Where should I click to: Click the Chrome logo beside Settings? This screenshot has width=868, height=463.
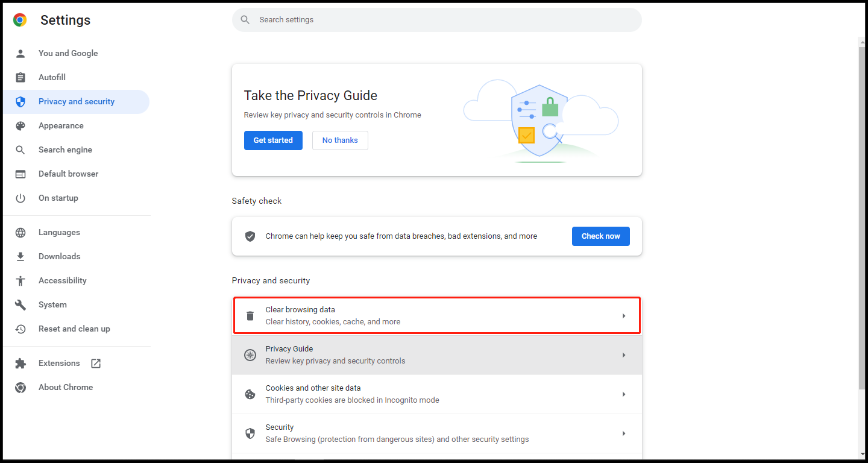pyautogui.click(x=20, y=20)
